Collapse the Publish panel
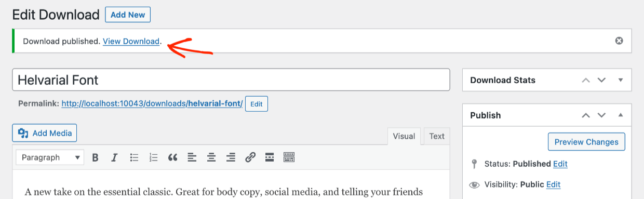This screenshot has height=199, width=644. (x=621, y=115)
